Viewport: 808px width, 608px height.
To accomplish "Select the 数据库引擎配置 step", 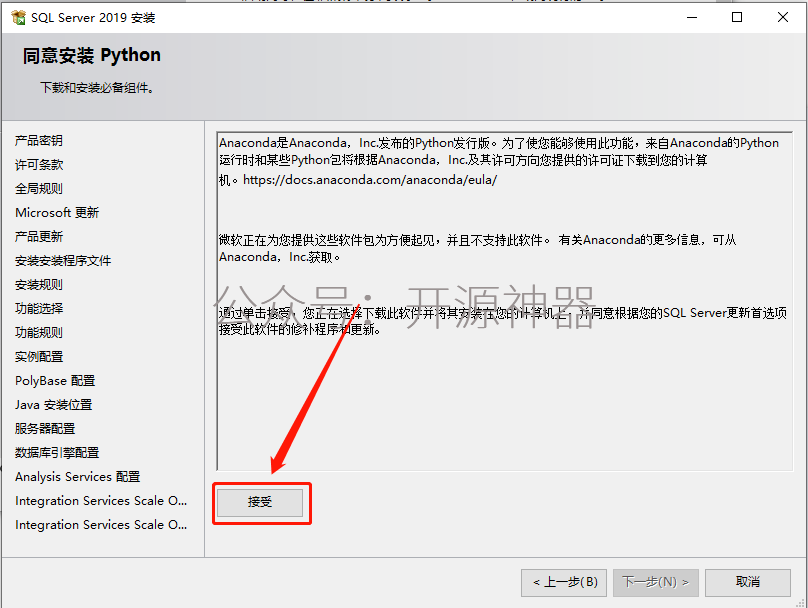I will tap(57, 453).
